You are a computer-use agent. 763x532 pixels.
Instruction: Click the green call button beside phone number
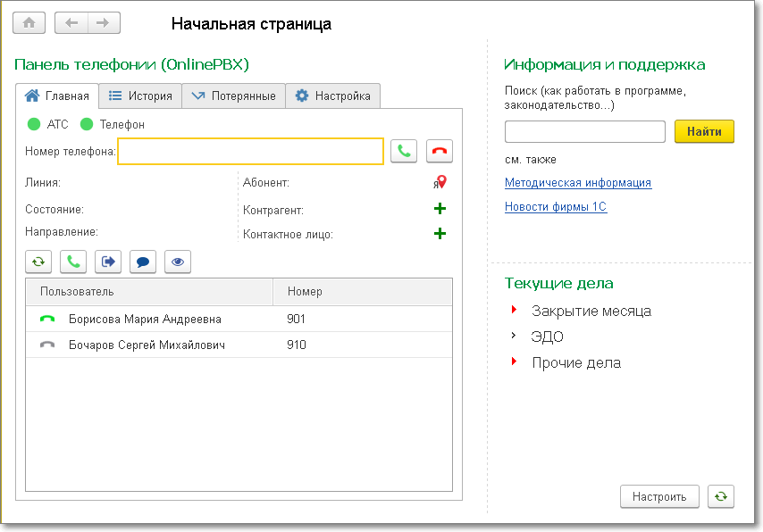pos(404,151)
